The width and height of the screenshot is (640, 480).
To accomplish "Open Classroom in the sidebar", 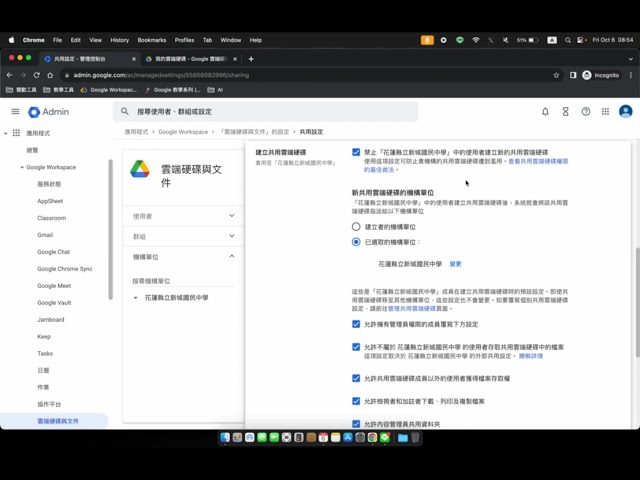I will coord(51,218).
